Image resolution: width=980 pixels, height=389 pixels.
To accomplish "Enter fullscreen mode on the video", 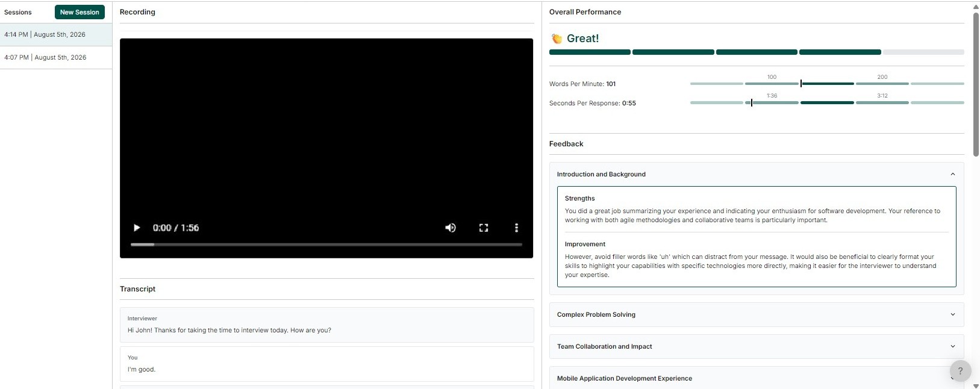I will coord(484,228).
